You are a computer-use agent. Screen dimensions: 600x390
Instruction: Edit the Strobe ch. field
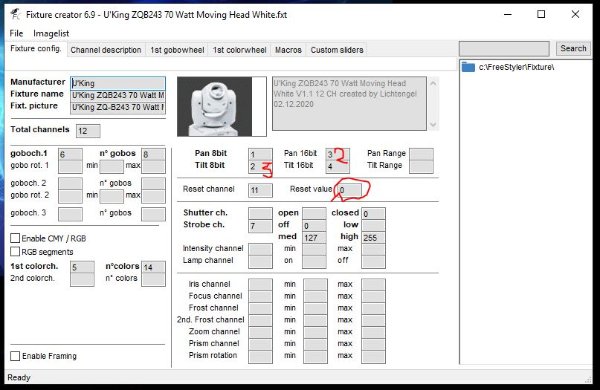pyautogui.click(x=260, y=226)
